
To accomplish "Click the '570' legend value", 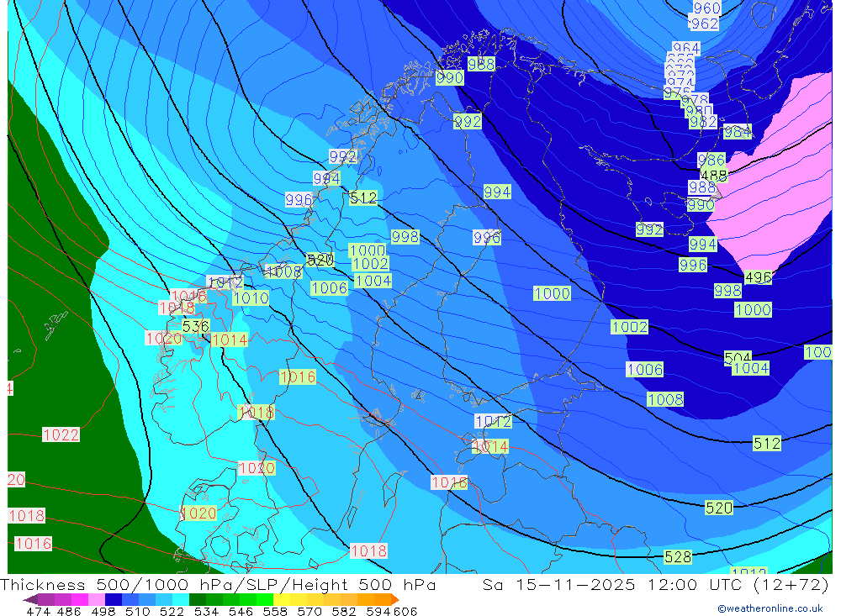I will coord(309,612).
